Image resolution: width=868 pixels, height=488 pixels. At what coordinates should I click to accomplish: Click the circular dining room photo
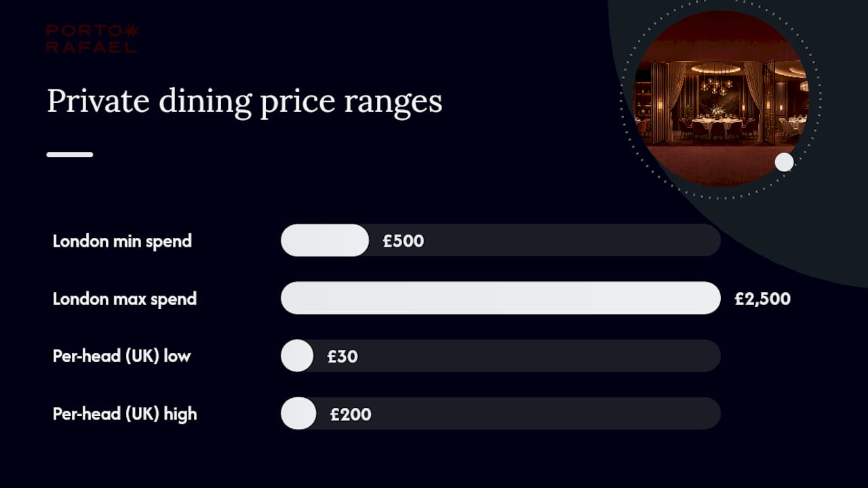pos(721,98)
